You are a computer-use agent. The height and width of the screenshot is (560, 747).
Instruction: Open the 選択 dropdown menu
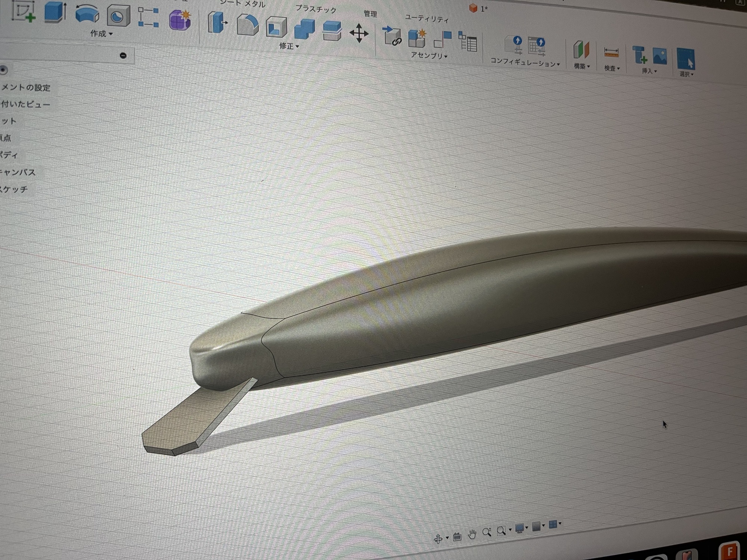click(686, 74)
